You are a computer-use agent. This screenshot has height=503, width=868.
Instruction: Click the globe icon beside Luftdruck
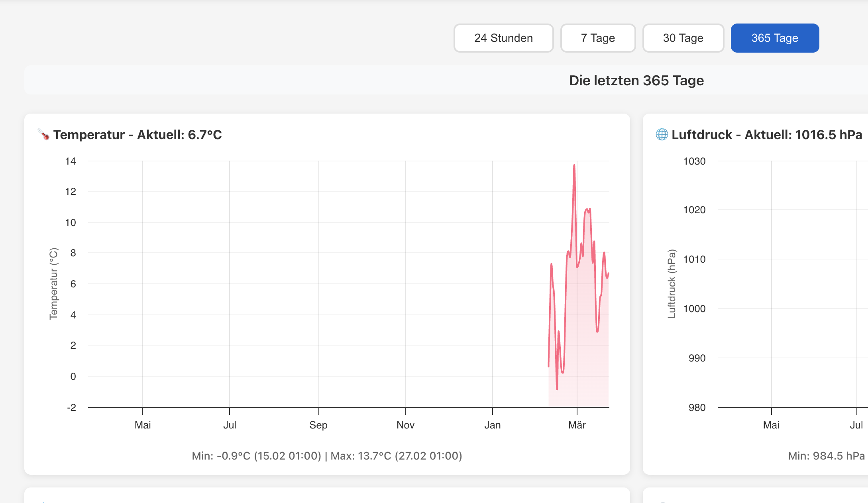[662, 134]
